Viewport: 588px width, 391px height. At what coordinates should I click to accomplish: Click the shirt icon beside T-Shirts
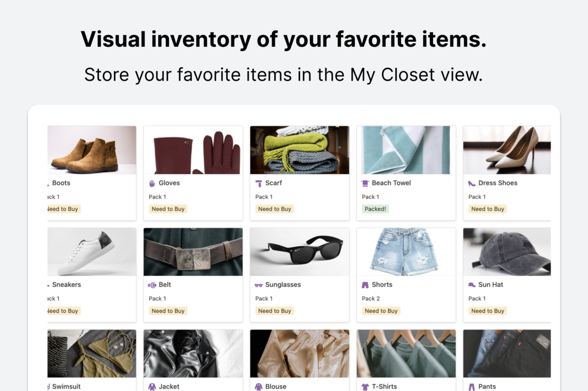[365, 387]
